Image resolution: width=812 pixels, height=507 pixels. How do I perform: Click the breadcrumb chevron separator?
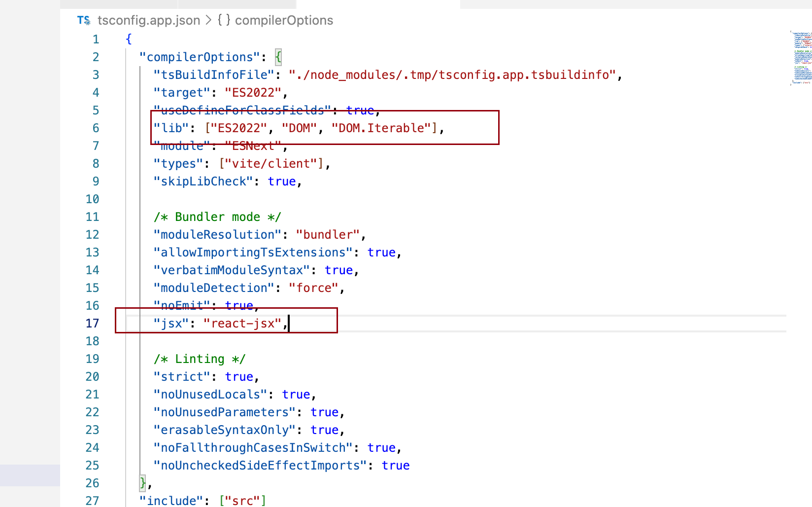(x=208, y=20)
